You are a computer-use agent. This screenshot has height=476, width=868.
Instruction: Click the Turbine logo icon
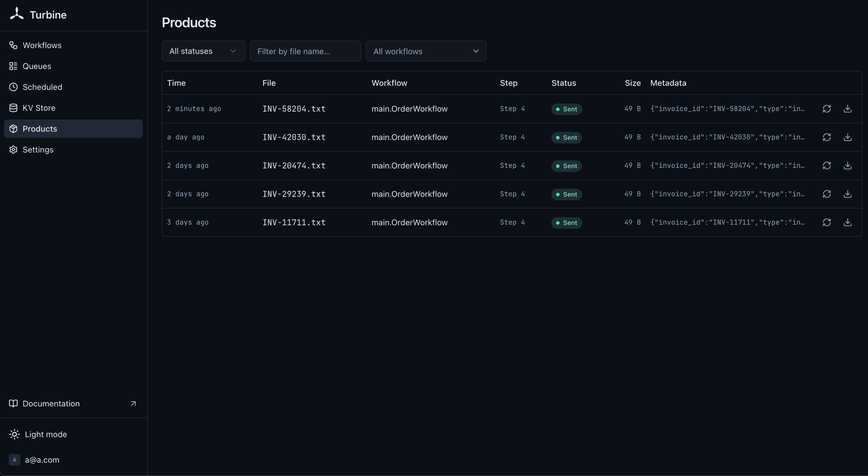17,14
